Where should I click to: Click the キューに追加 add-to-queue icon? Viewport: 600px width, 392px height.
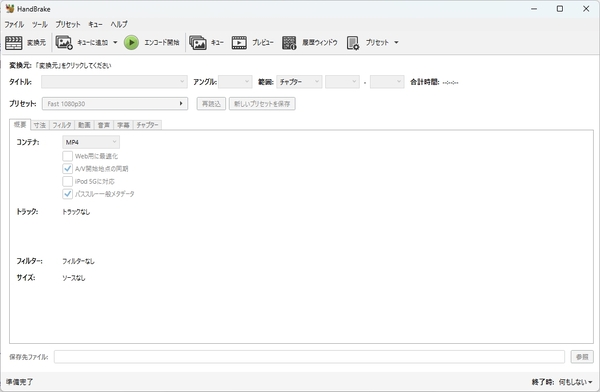point(64,42)
